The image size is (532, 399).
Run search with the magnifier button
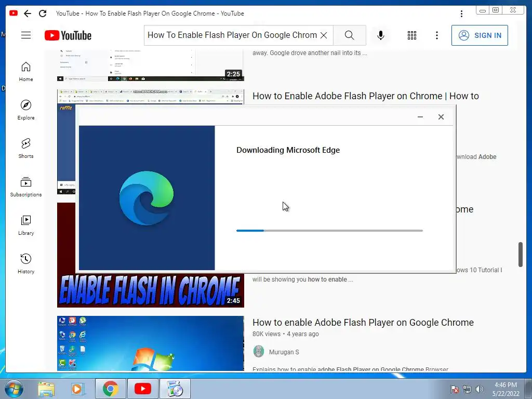350,35
